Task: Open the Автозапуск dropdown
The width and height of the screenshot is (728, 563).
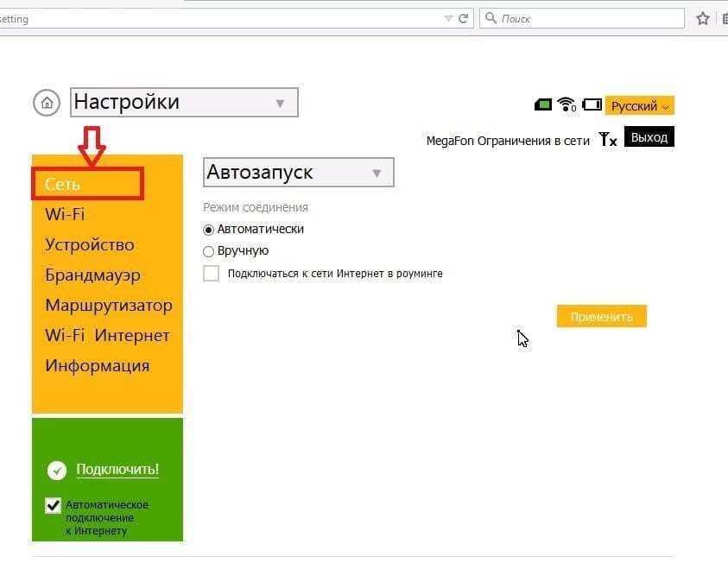Action: 299,172
